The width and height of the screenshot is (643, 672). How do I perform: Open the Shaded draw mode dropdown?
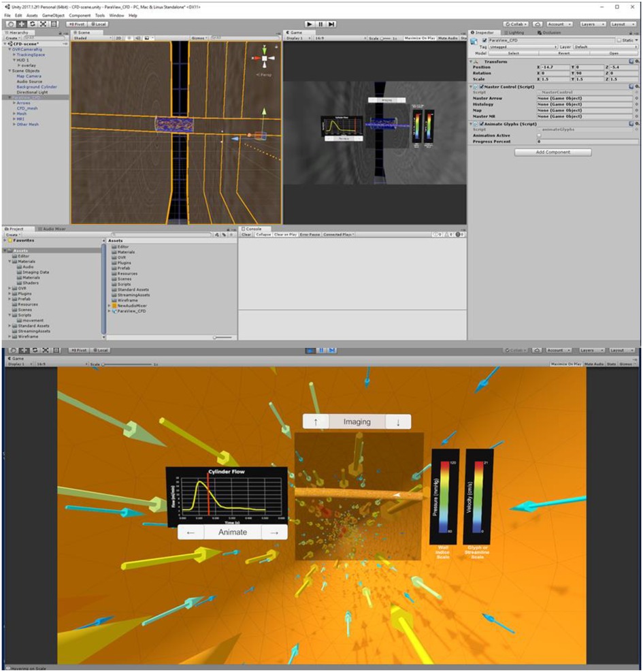click(92, 38)
